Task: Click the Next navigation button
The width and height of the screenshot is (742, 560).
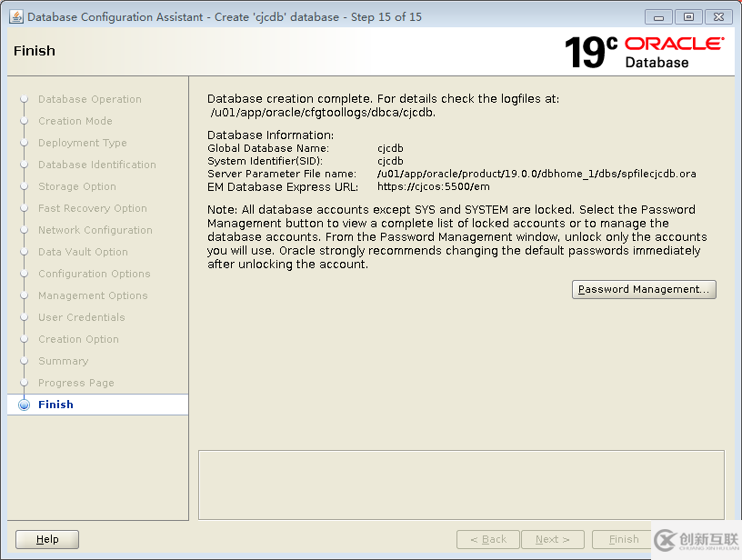Action: point(552,539)
